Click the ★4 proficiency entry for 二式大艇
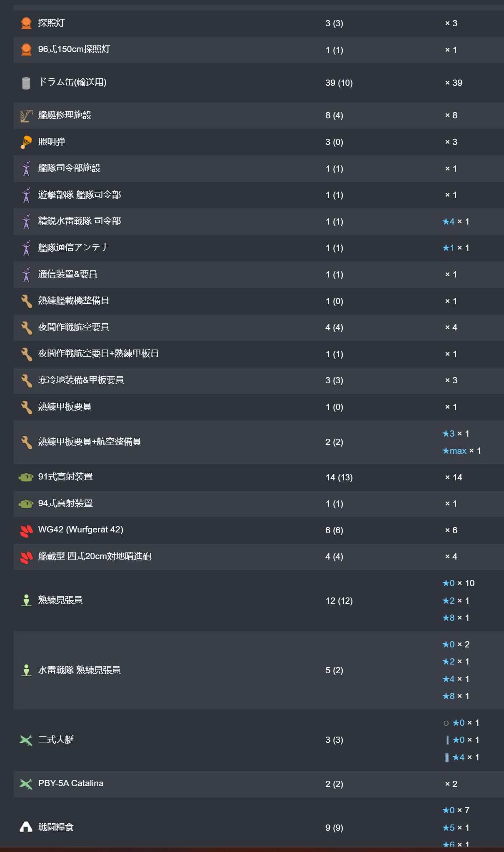Viewport: 504px width, 852px height. click(x=459, y=757)
